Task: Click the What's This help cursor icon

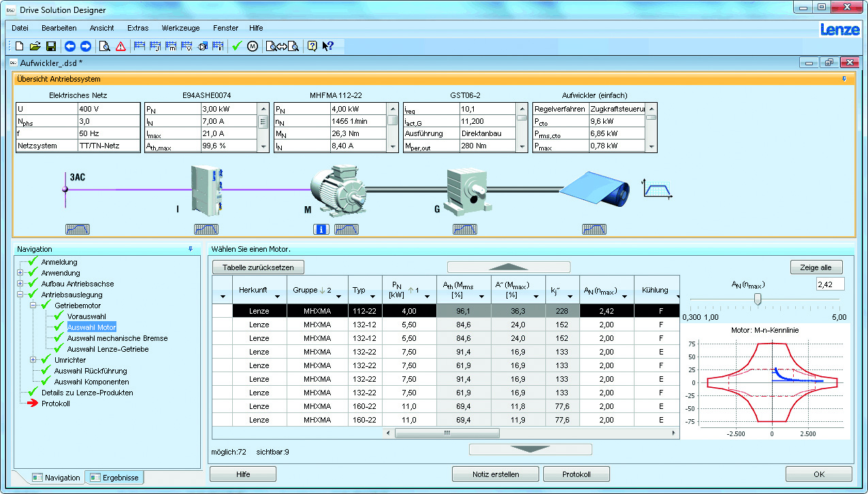Action: point(328,46)
